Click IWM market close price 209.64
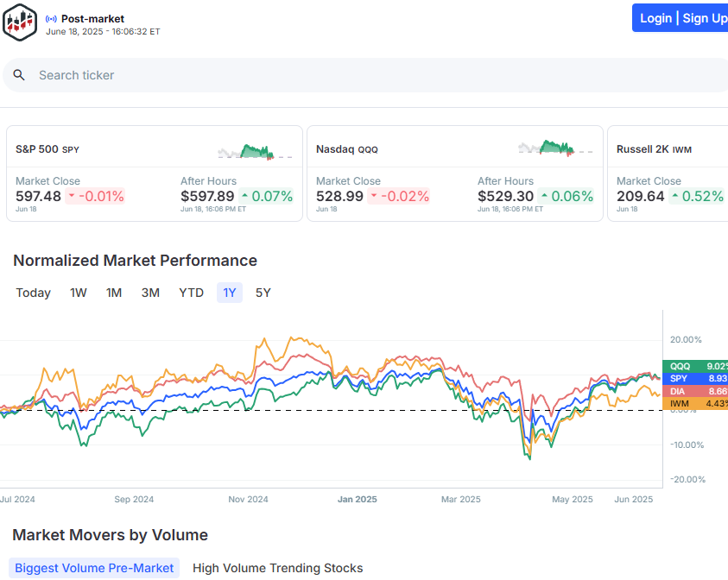 click(640, 196)
